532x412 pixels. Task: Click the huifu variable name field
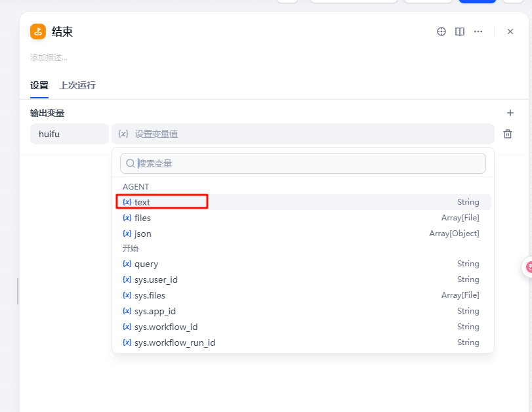69,134
